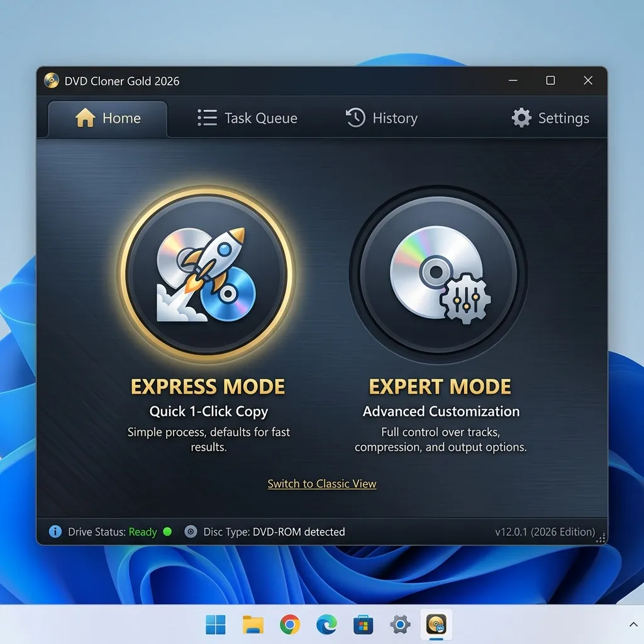Minimize the DVD Cloner Gold window
644x644 pixels.
(x=513, y=80)
